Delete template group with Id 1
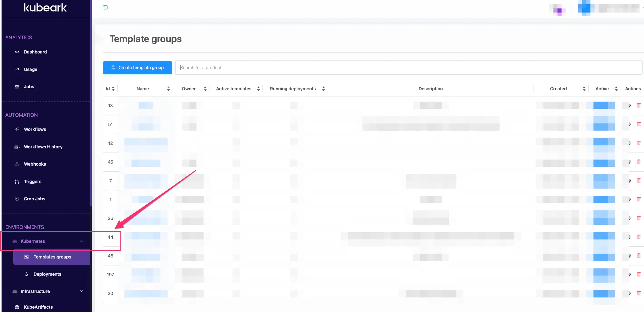This screenshot has height=312, width=644. [x=639, y=199]
